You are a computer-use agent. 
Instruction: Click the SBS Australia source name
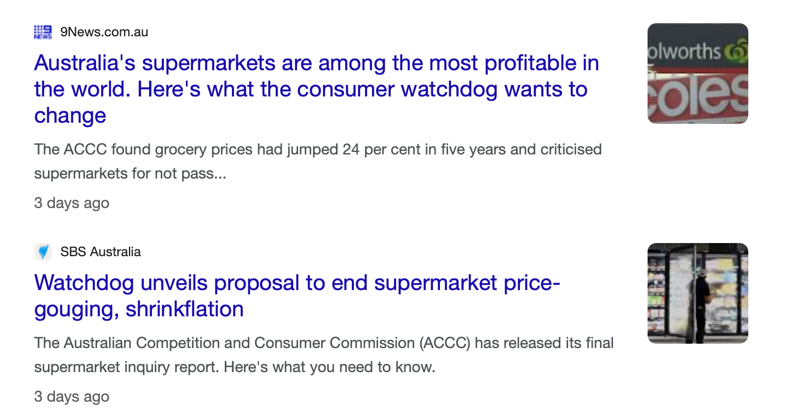point(100,251)
